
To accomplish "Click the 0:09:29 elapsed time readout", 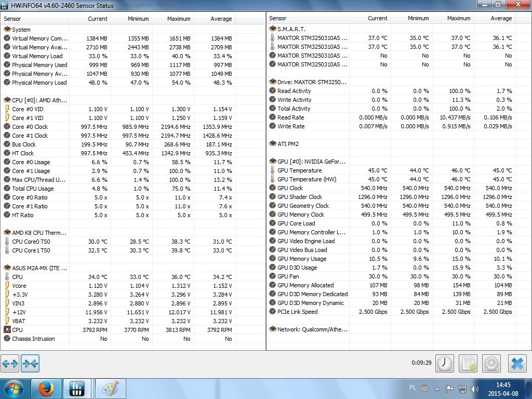I will tap(421, 363).
